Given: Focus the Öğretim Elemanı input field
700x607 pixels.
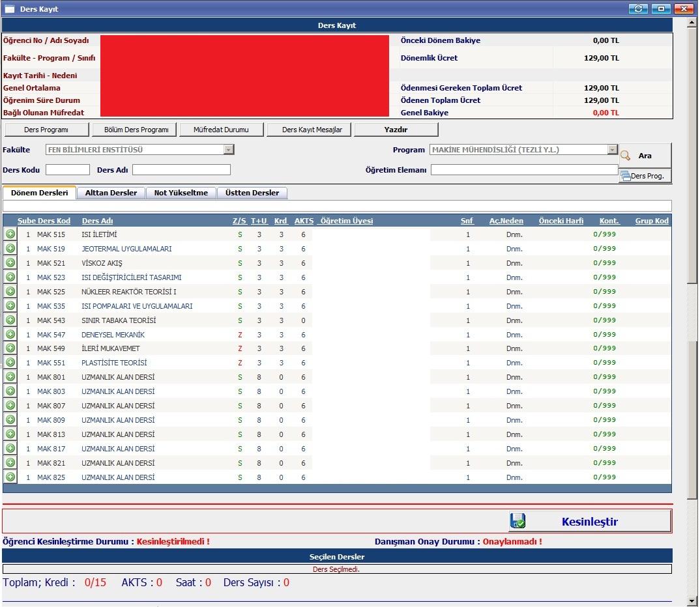Looking at the screenshot, I should tap(524, 169).
